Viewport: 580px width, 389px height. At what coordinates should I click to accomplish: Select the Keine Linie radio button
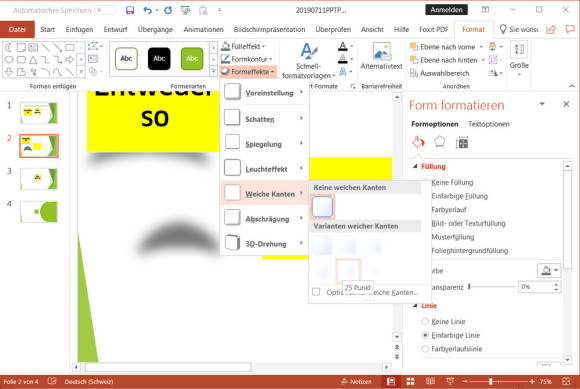pyautogui.click(x=425, y=321)
